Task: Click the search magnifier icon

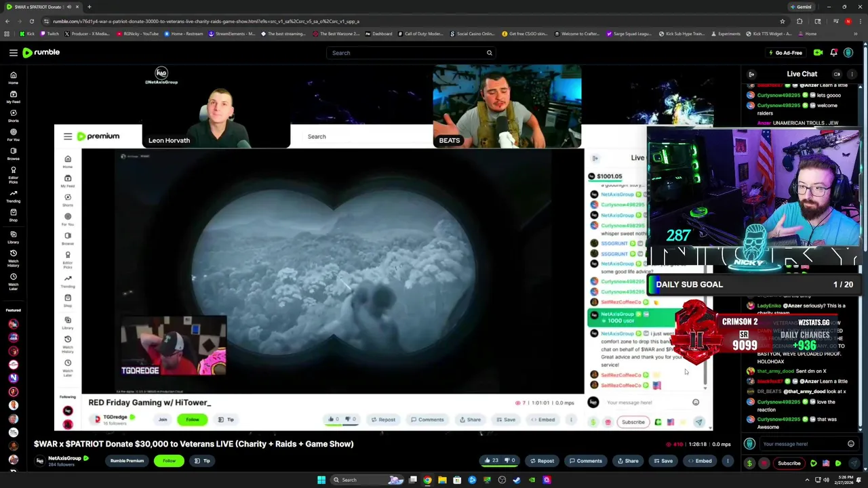Action: click(x=489, y=53)
